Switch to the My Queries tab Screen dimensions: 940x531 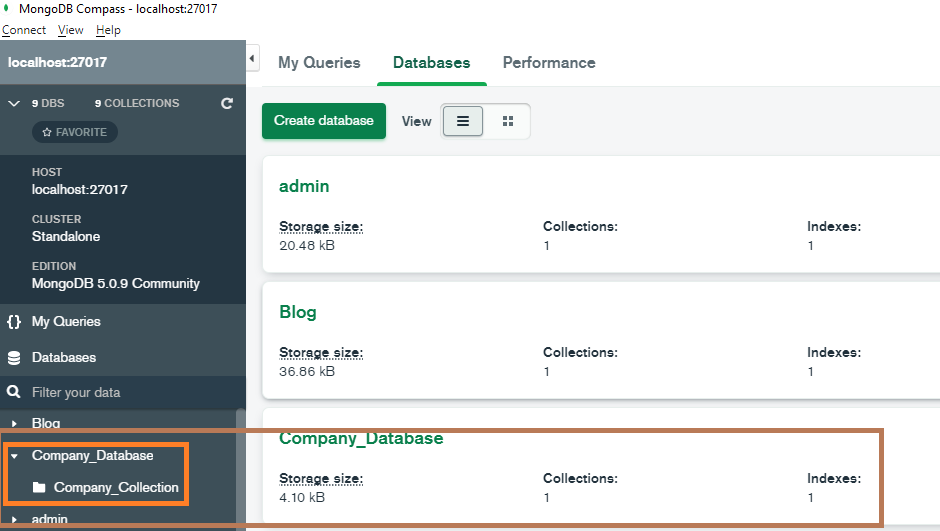pyautogui.click(x=319, y=62)
